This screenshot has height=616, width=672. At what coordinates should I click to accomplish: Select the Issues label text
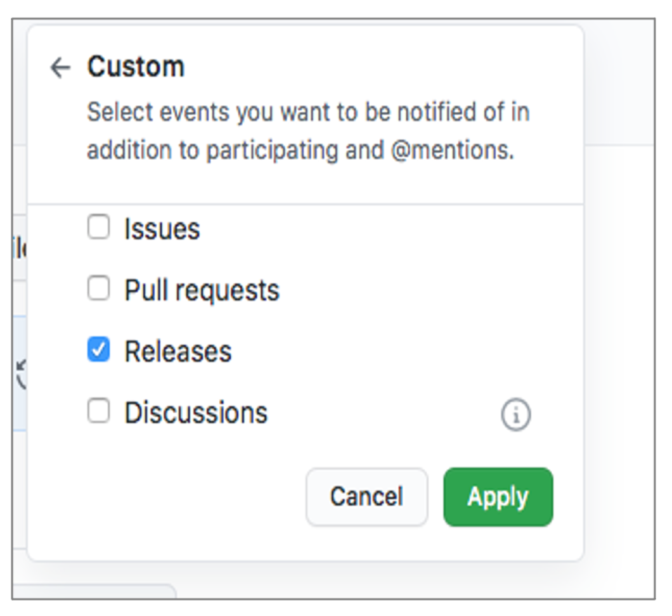162,229
